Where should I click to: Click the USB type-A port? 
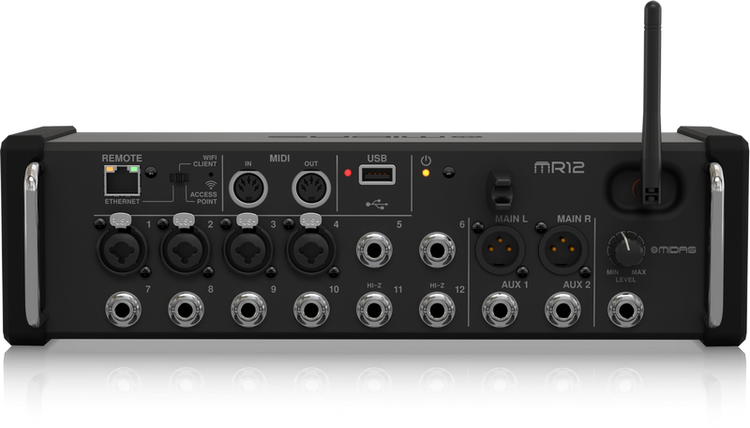[x=377, y=175]
